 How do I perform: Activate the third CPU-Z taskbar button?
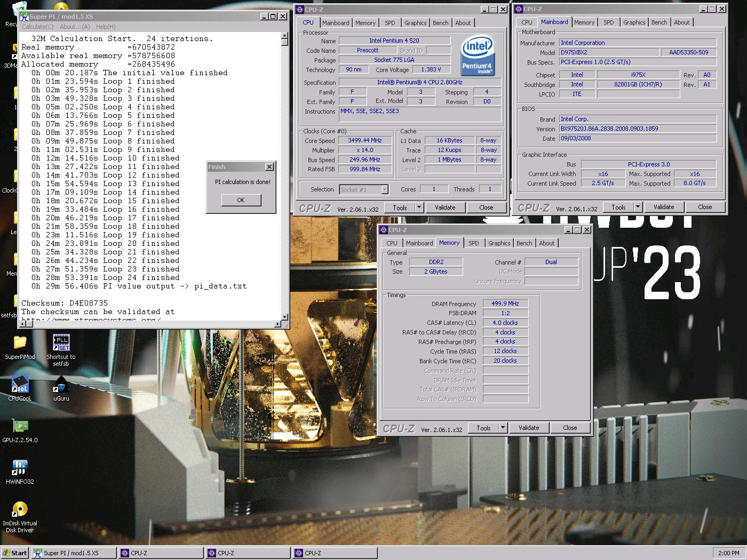335,553
